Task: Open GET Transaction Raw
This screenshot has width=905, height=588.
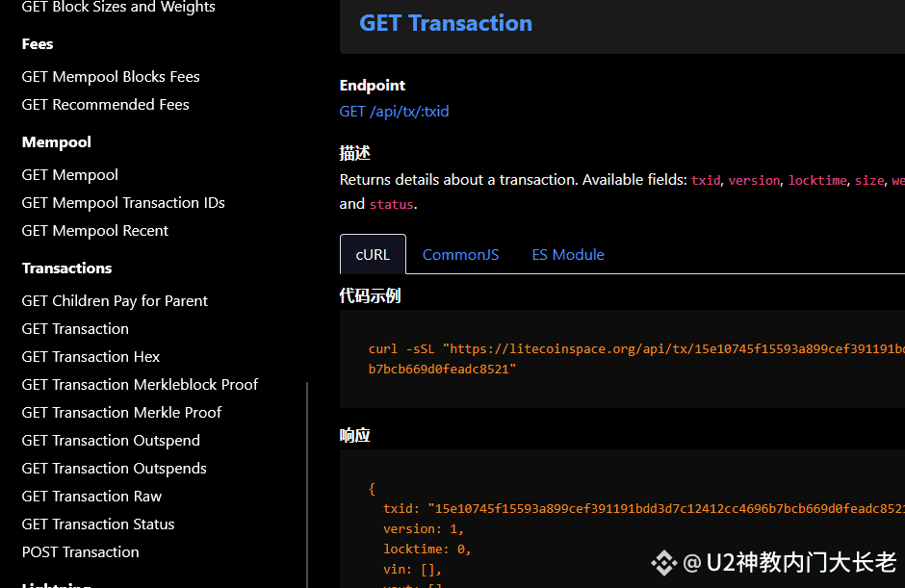Action: 91,497
